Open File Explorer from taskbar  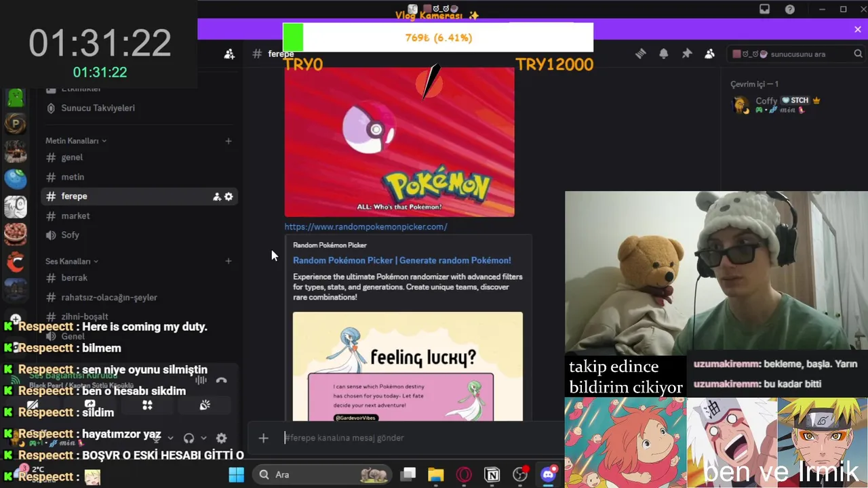pyautogui.click(x=436, y=474)
